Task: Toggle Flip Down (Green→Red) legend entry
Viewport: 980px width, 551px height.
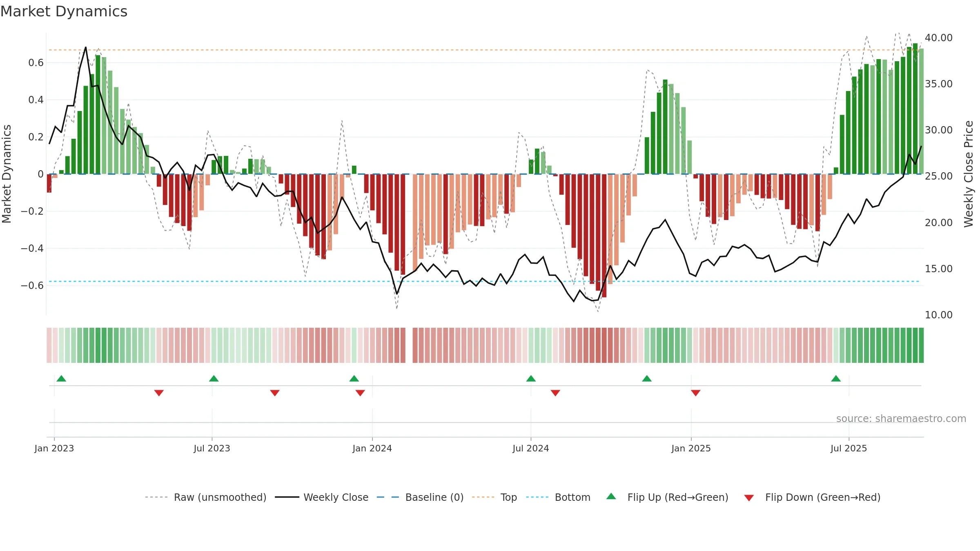Action: [812, 497]
